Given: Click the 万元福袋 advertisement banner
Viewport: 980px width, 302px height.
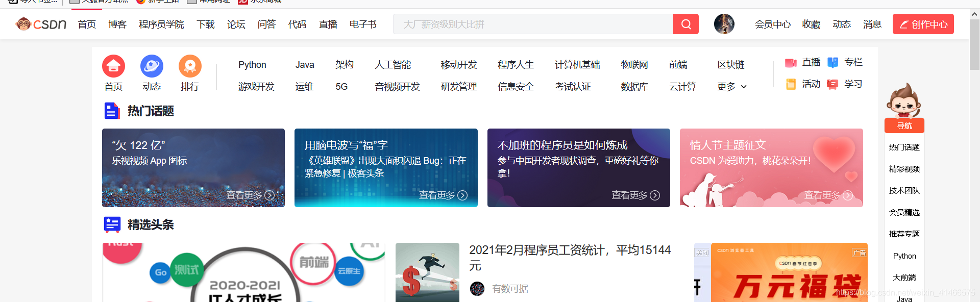Looking at the screenshot, I should point(789,272).
